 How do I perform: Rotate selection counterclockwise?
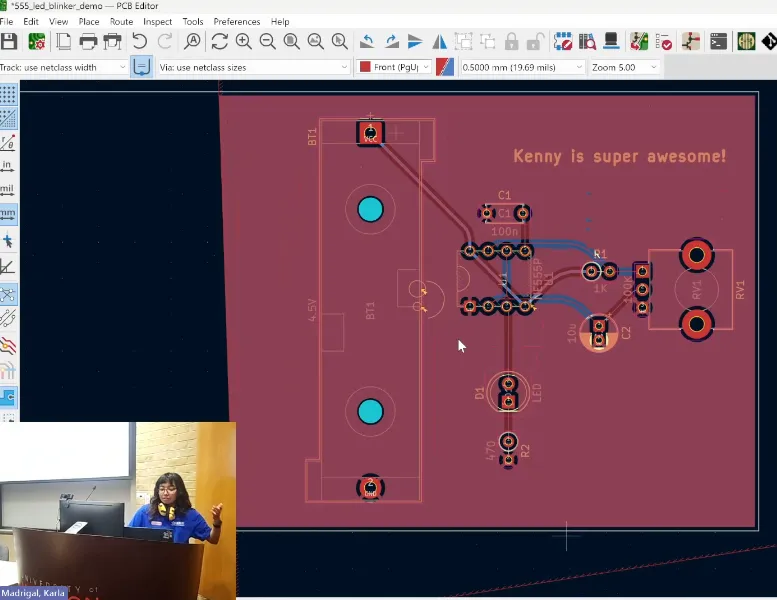click(367, 42)
